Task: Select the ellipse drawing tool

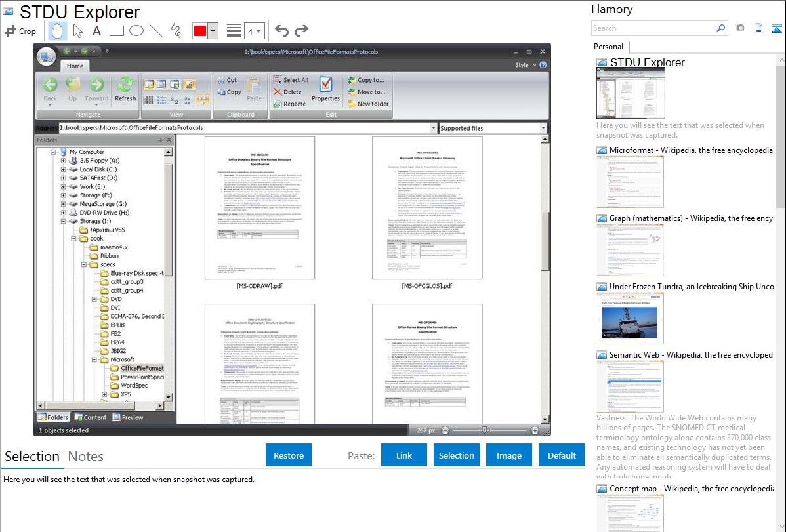Action: click(136, 31)
